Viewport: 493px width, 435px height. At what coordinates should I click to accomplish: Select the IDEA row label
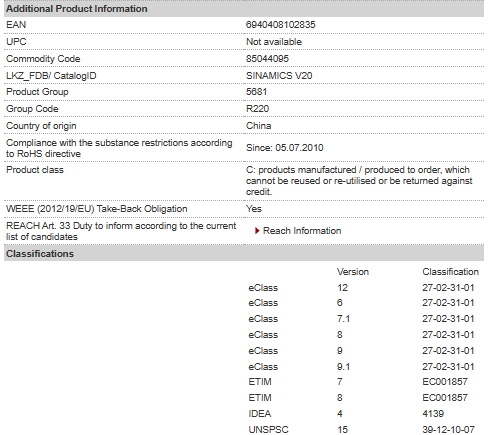(260, 414)
